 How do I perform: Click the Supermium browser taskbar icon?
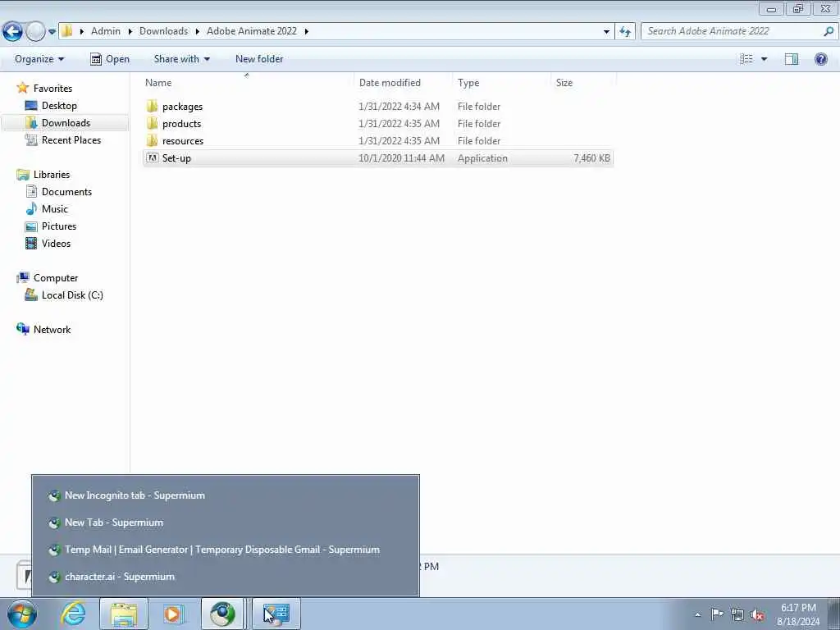click(x=222, y=614)
